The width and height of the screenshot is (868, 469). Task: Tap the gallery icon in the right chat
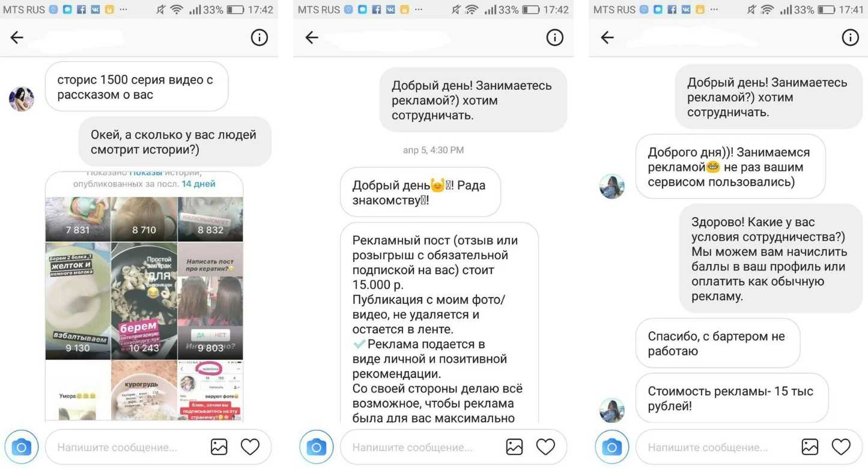point(810,447)
